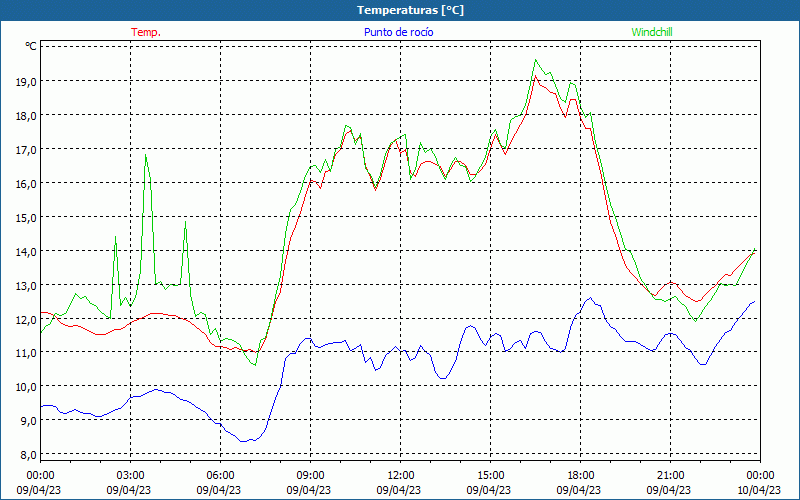The width and height of the screenshot is (800, 500).
Task: Click the 21:00 time label
Action: (x=670, y=476)
